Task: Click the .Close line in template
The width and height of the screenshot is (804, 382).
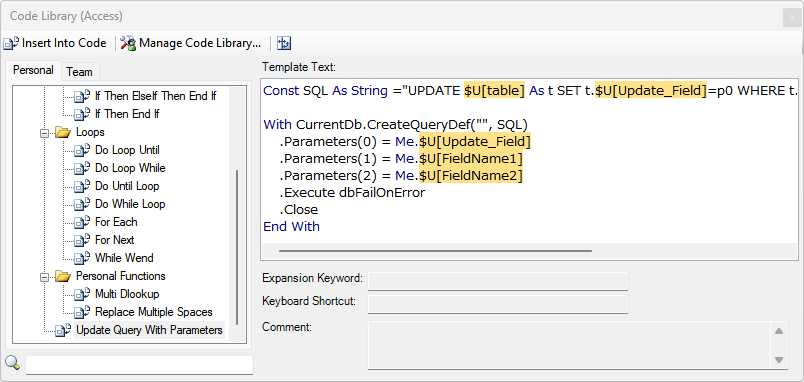Action: 299,210
